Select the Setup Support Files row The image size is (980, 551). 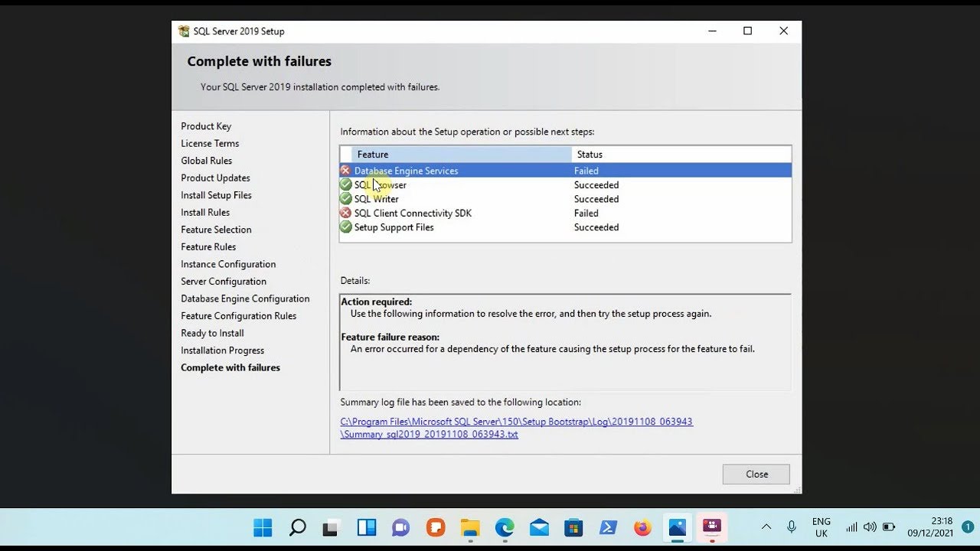point(566,227)
